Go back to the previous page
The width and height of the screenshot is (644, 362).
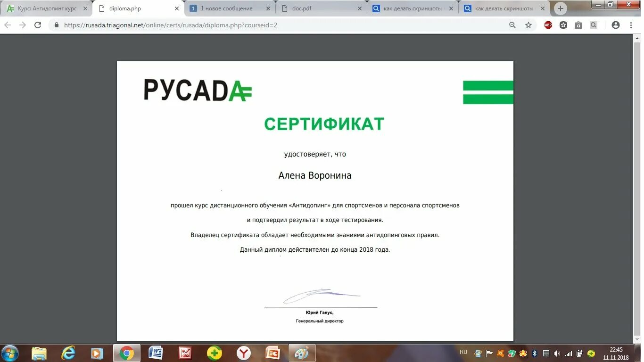tap(8, 25)
